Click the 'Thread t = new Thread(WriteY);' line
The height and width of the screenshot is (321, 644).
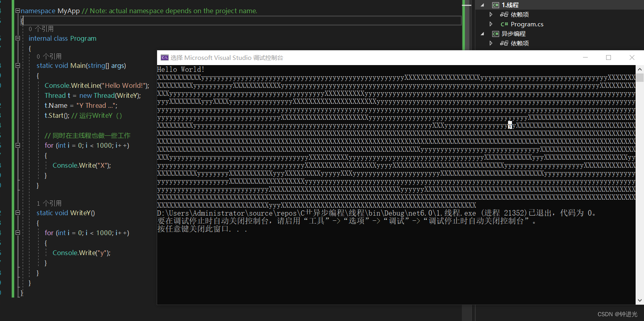(93, 95)
